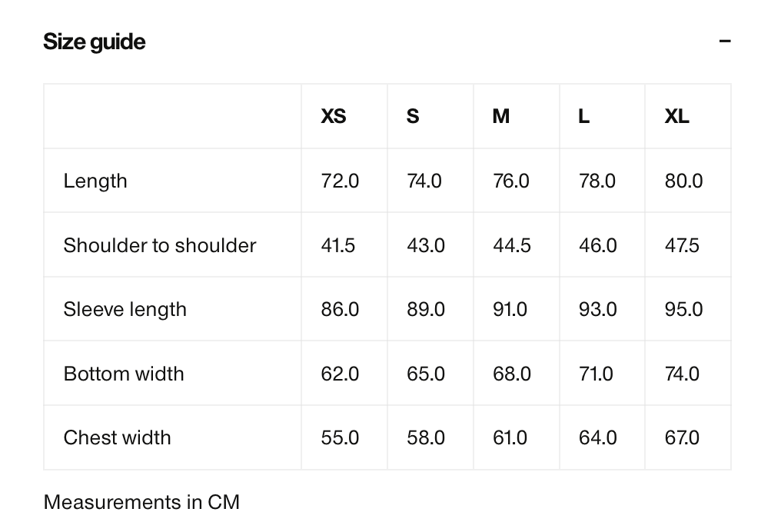This screenshot has height=532, width=781.
Task: Click the Chest width row label
Action: pyautogui.click(x=117, y=438)
